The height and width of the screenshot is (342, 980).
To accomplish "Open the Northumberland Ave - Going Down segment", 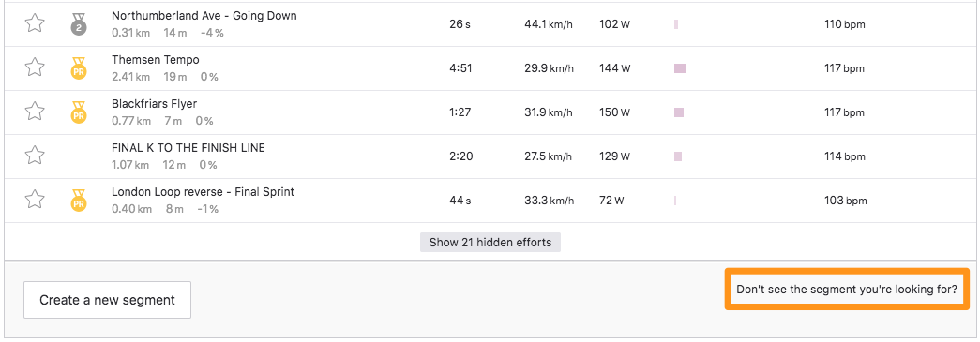I will (204, 16).
